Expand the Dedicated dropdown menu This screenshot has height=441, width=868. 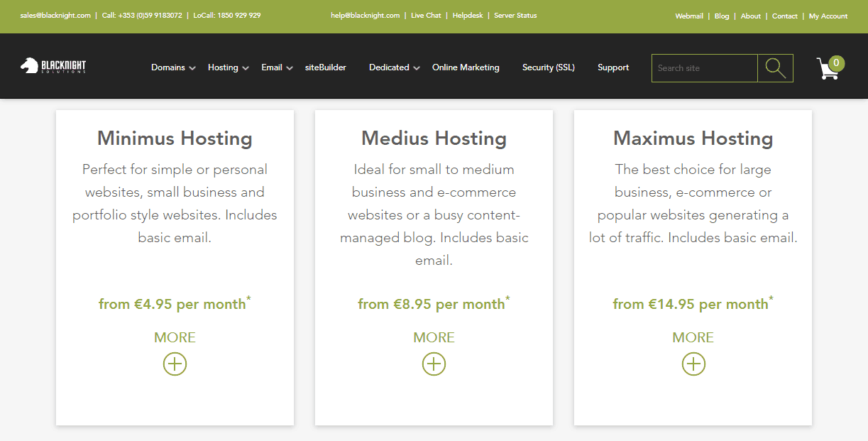395,67
